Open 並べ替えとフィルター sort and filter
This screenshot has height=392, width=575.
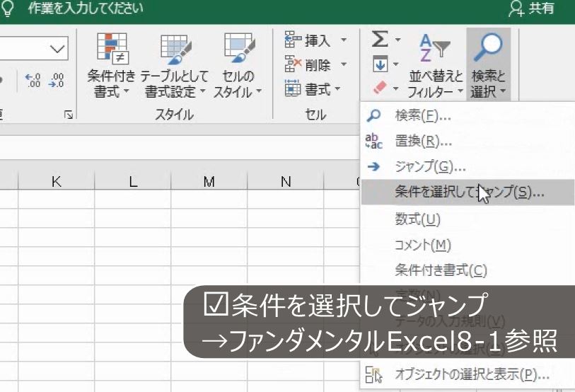435,66
